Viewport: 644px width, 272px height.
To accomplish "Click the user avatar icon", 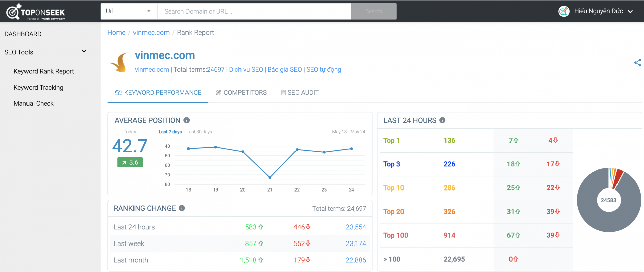I will tap(564, 11).
